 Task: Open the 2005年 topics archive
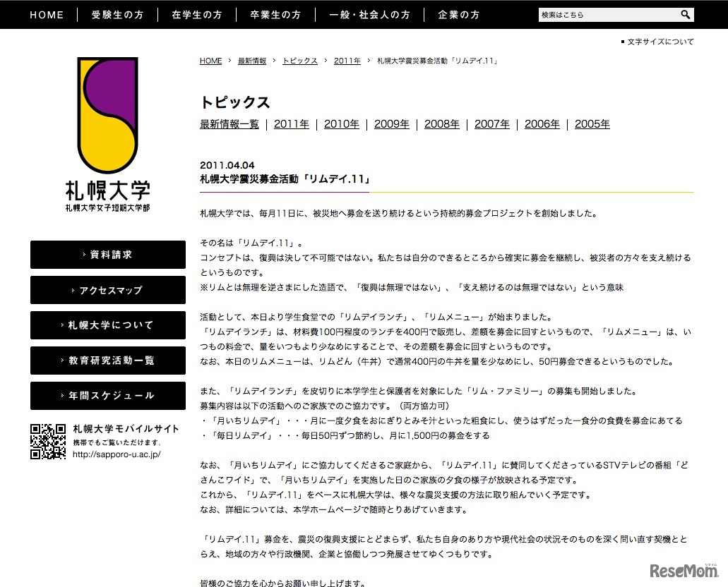[592, 123]
